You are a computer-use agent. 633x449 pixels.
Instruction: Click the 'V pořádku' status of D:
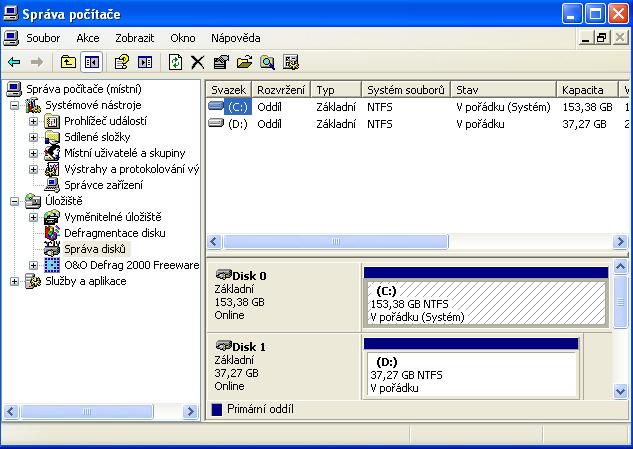[x=480, y=124]
